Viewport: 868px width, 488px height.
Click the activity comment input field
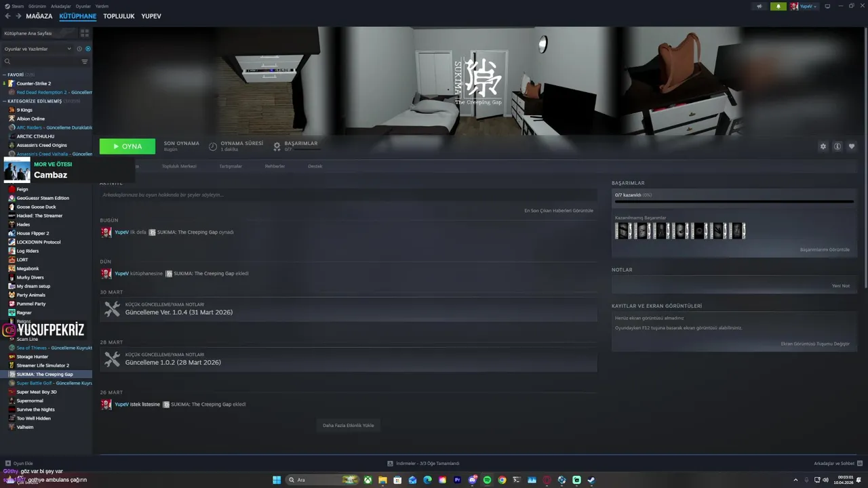coord(348,195)
